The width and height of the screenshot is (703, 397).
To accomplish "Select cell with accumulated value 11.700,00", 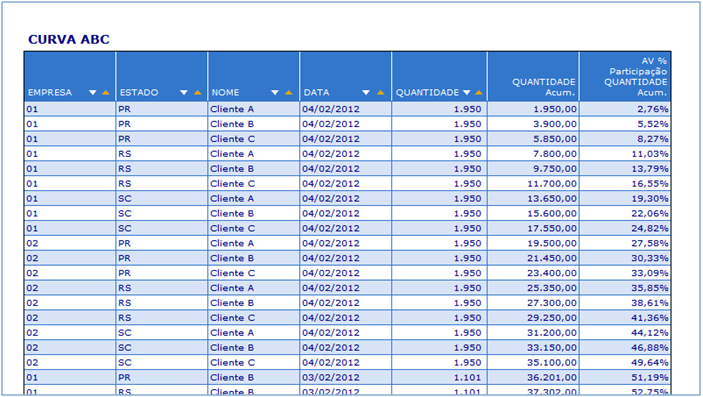I will (533, 183).
